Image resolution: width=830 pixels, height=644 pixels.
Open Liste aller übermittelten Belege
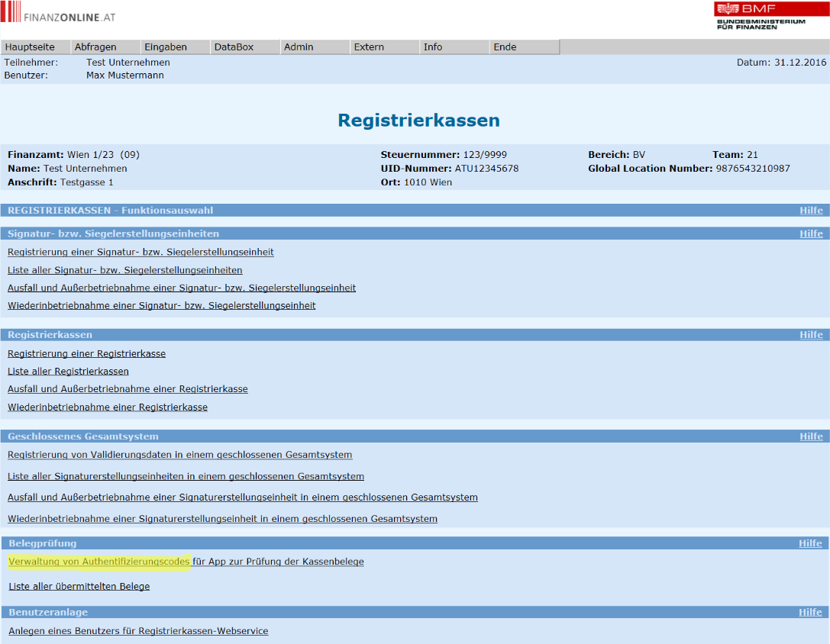point(79,587)
